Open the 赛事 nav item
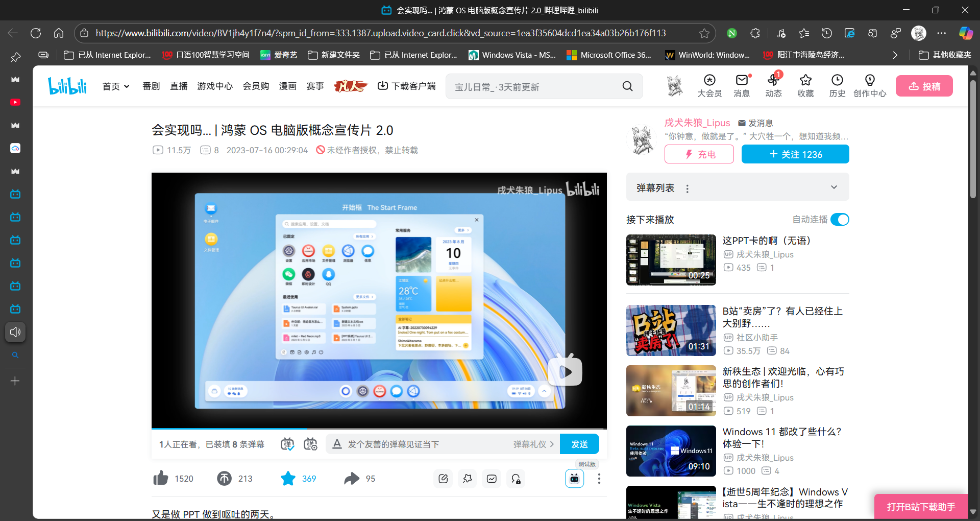Screen dimensions: 980x521 pyautogui.click(x=315, y=86)
